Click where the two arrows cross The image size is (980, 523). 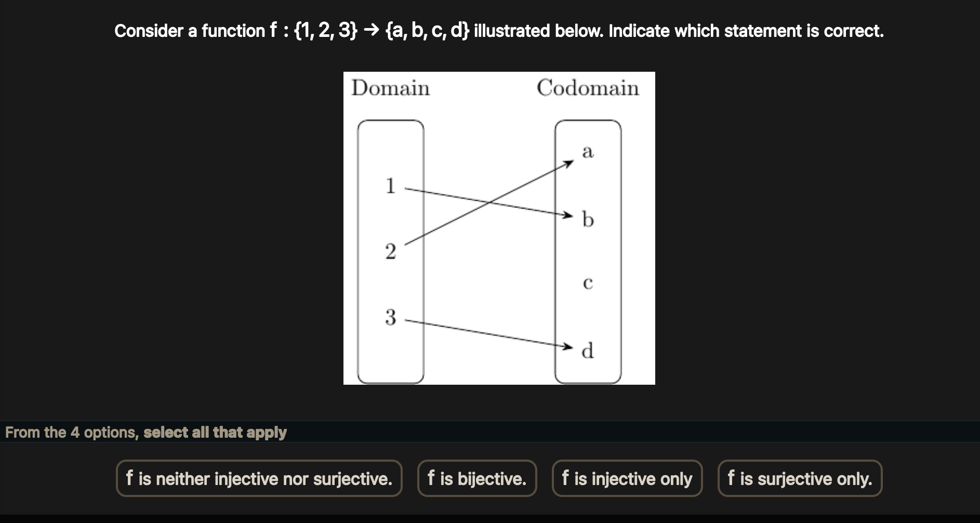coord(487,202)
